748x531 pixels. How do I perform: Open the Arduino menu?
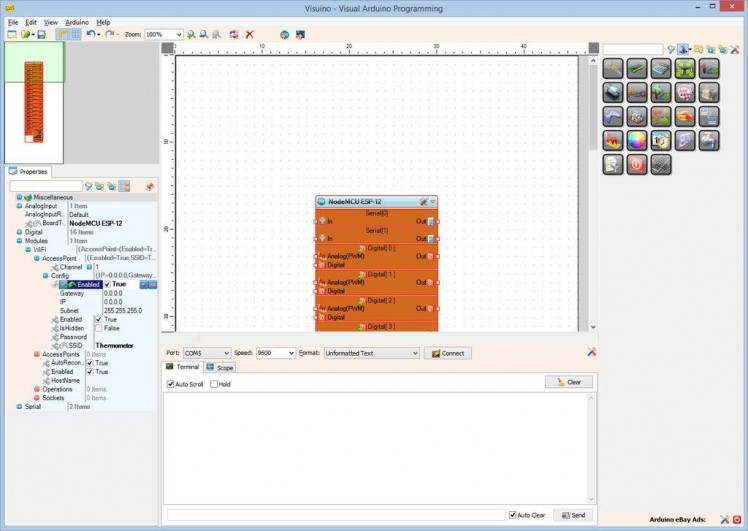click(x=77, y=21)
